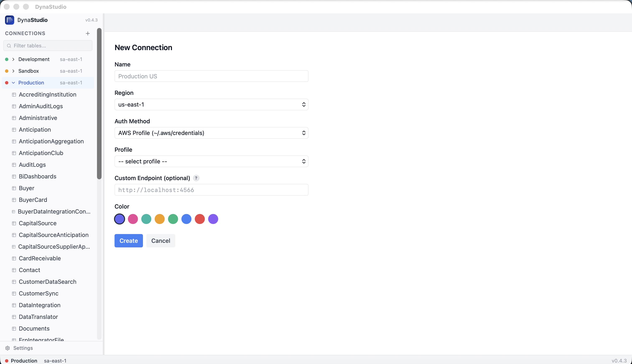This screenshot has width=632, height=364.
Task: Click the search magnifier in Filter tables
Action: (x=9, y=46)
